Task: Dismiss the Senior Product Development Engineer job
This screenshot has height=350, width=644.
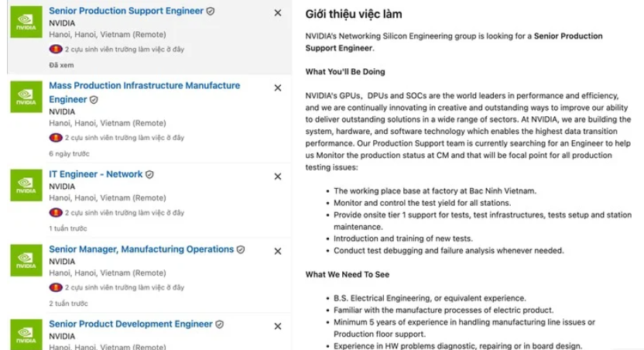Action: pyautogui.click(x=278, y=326)
